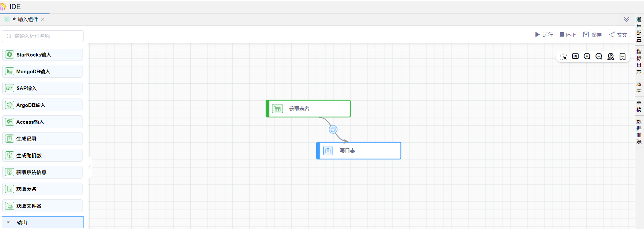Open the 数据血缘 side tab

click(639, 131)
